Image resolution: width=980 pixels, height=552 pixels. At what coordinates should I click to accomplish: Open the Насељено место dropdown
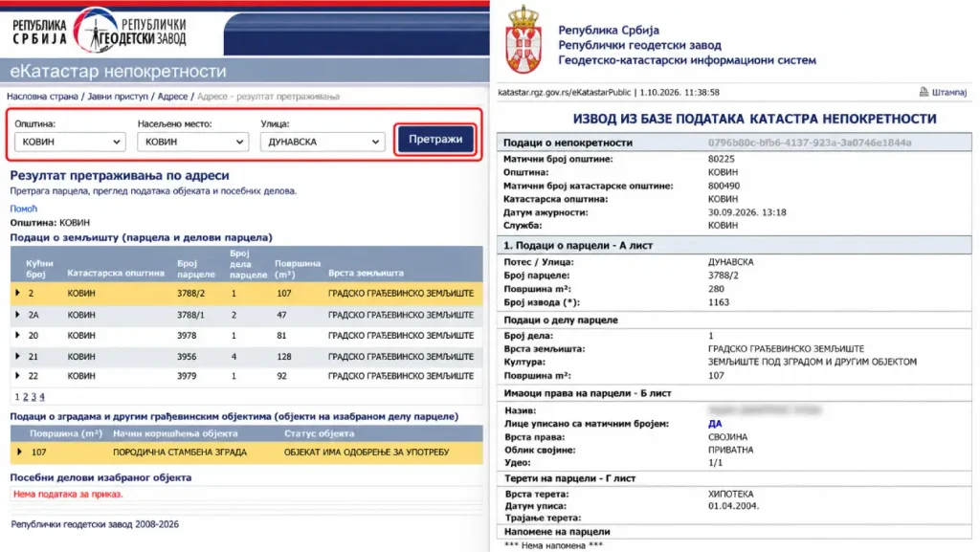192,142
